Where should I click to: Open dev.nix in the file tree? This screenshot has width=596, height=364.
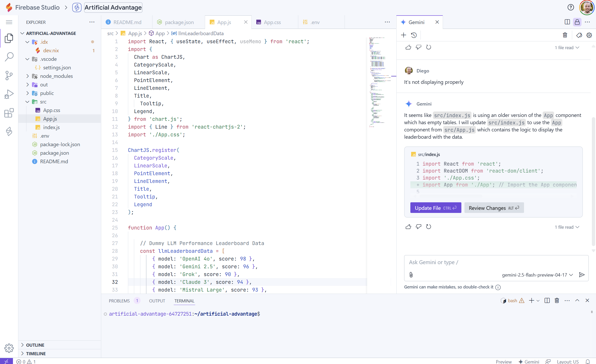click(x=51, y=50)
